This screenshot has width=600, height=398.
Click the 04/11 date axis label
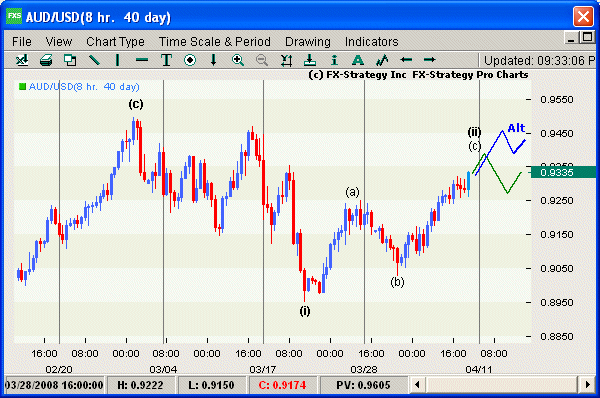[478, 369]
